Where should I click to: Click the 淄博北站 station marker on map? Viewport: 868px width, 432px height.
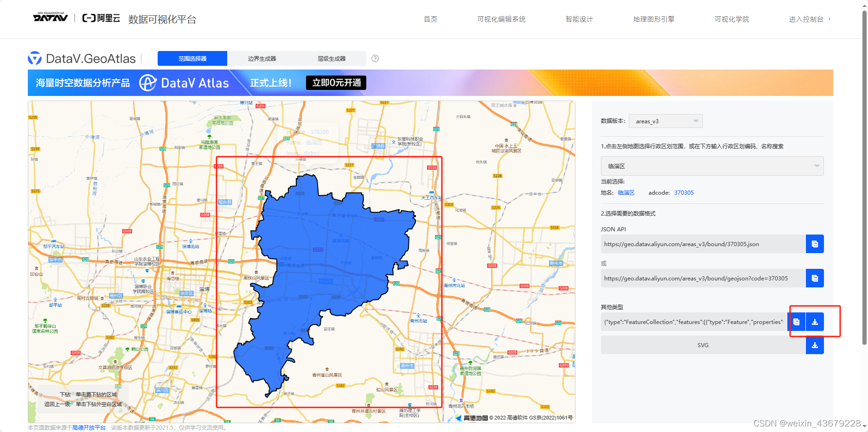pos(191,244)
